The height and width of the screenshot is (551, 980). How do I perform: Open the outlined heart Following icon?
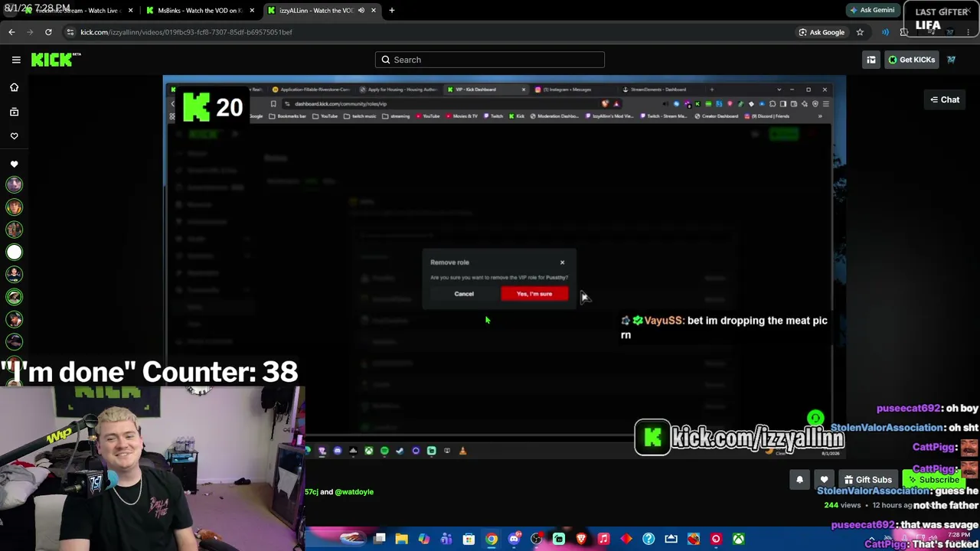(x=14, y=136)
